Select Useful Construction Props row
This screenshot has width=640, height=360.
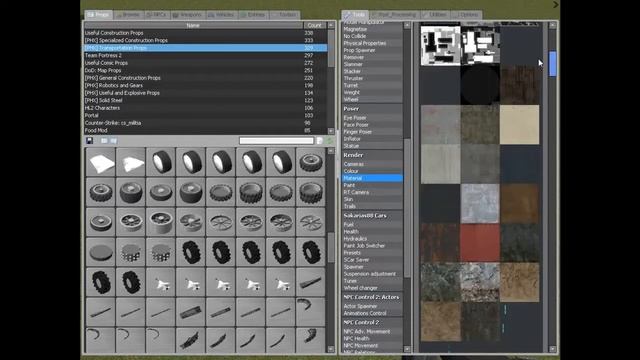click(x=205, y=33)
